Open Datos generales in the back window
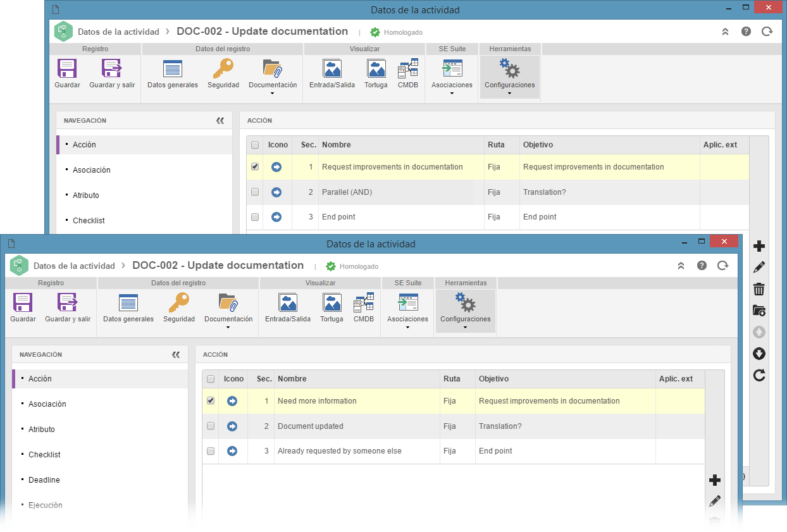 point(173,73)
